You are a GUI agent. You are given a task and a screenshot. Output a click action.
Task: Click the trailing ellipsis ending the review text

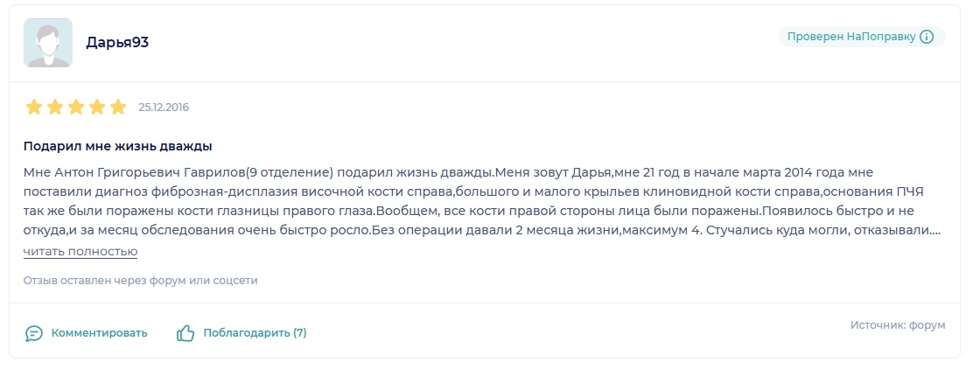(936, 233)
